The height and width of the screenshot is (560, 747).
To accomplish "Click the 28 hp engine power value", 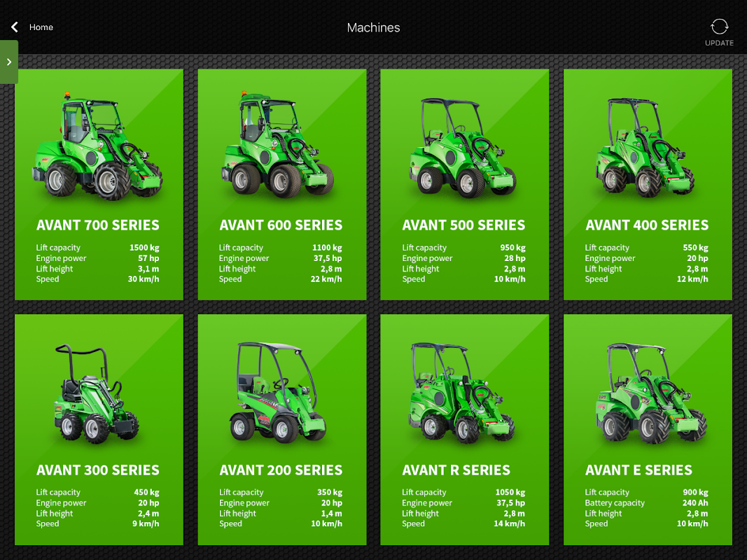I will coord(515,258).
